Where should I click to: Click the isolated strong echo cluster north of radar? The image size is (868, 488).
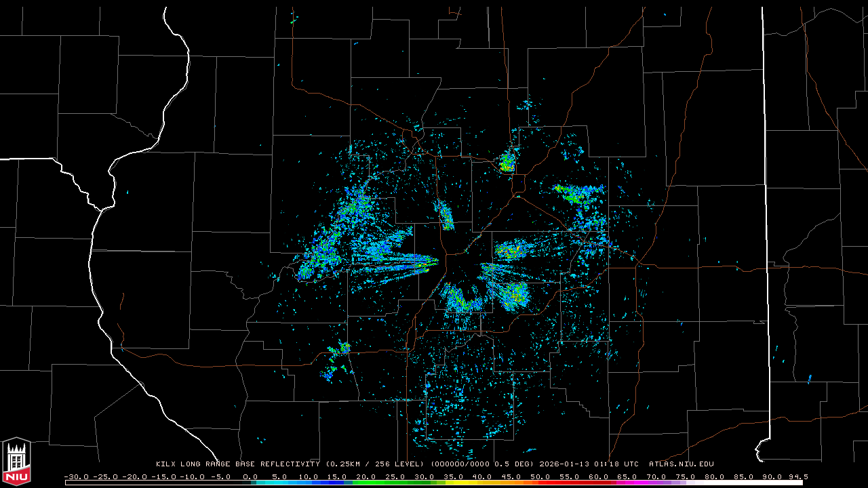pos(507,162)
